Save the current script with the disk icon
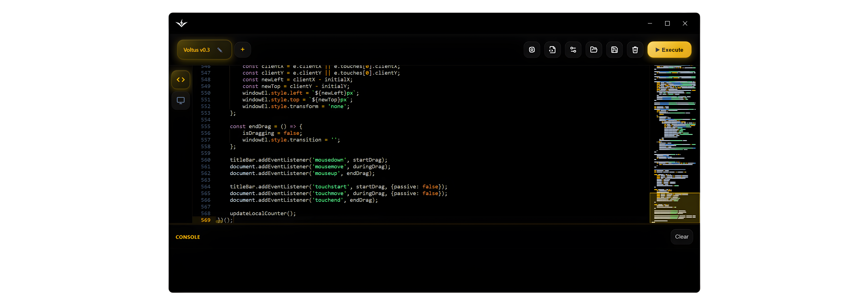The height and width of the screenshot is (304, 868). pos(614,50)
